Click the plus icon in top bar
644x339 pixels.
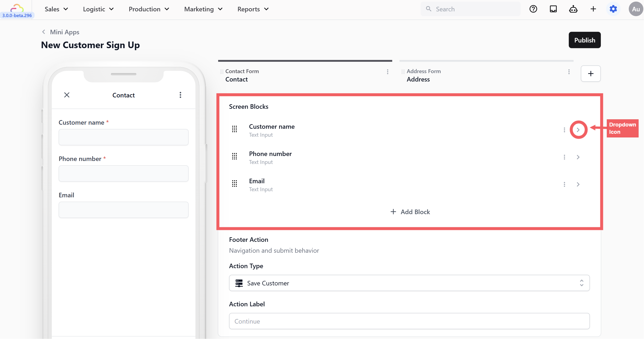click(593, 9)
